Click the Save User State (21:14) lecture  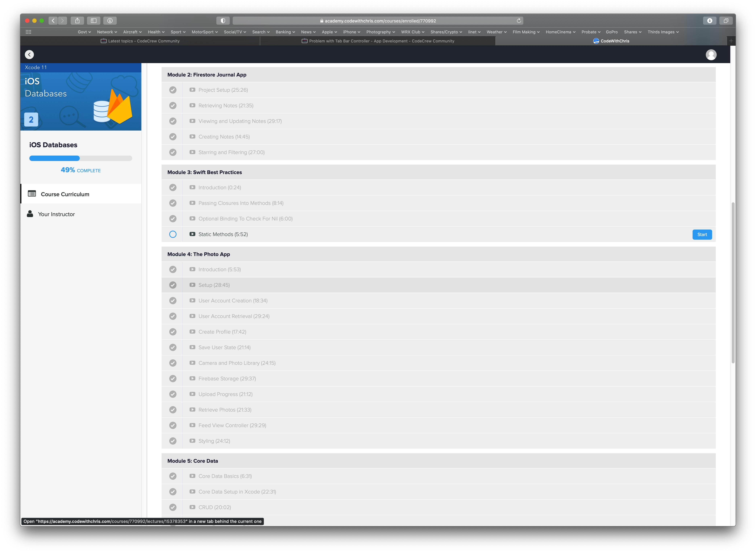pos(439,347)
